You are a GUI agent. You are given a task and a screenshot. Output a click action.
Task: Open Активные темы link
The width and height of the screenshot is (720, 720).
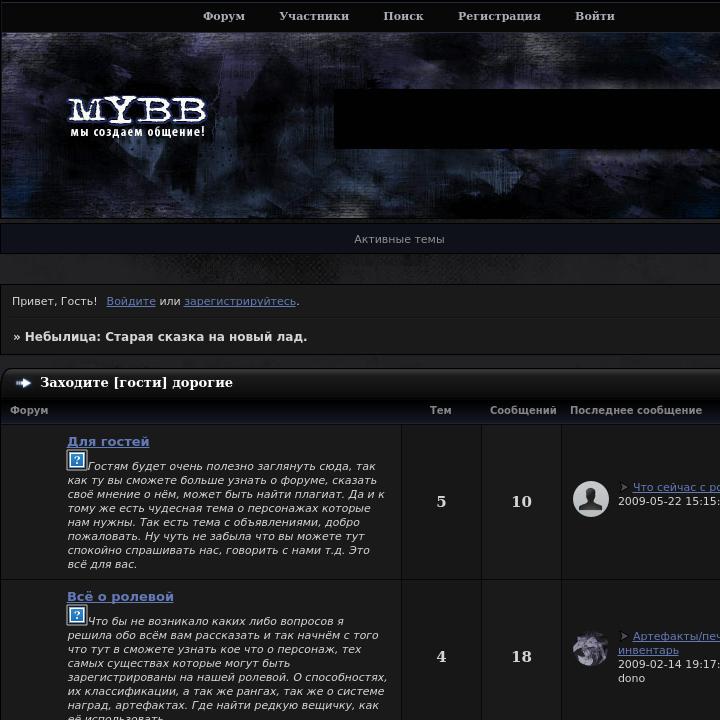(x=399, y=239)
